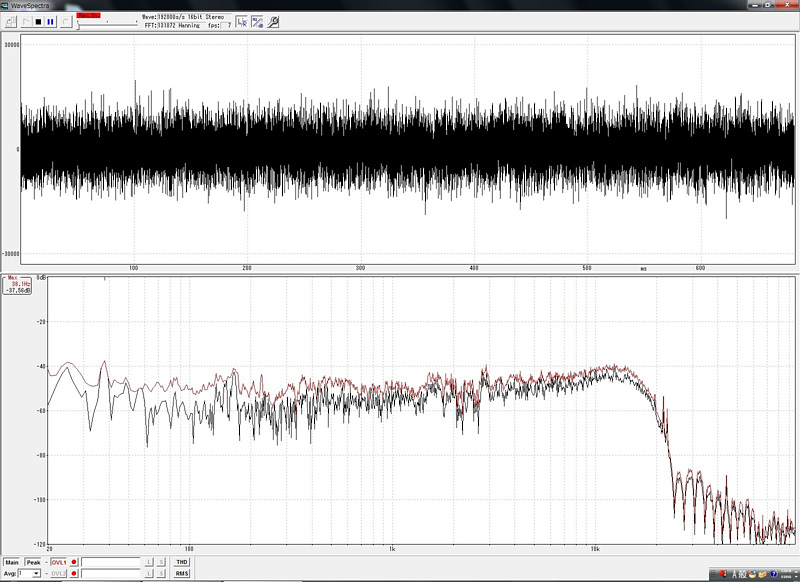Image resolution: width=800 pixels, height=582 pixels.
Task: Click the red Rec In indicator
Action: [88, 16]
